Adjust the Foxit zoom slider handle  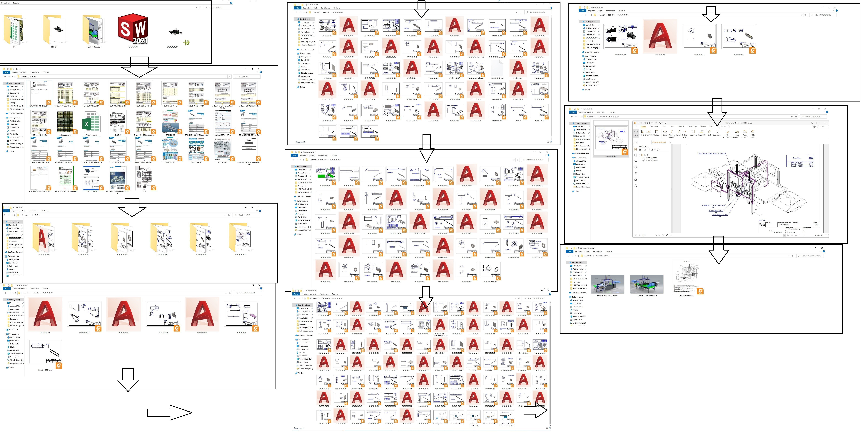tap(804, 235)
